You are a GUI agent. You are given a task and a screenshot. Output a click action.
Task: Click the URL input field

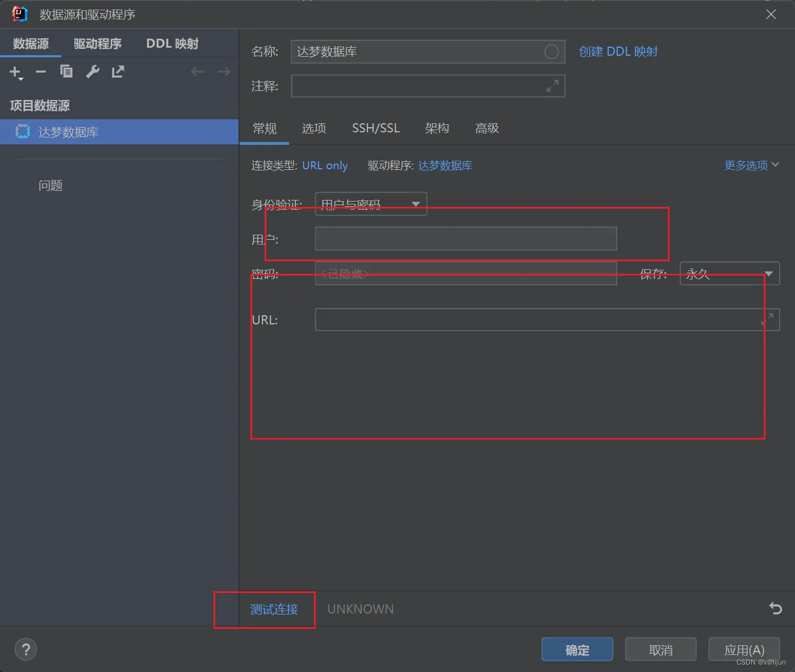pos(547,320)
